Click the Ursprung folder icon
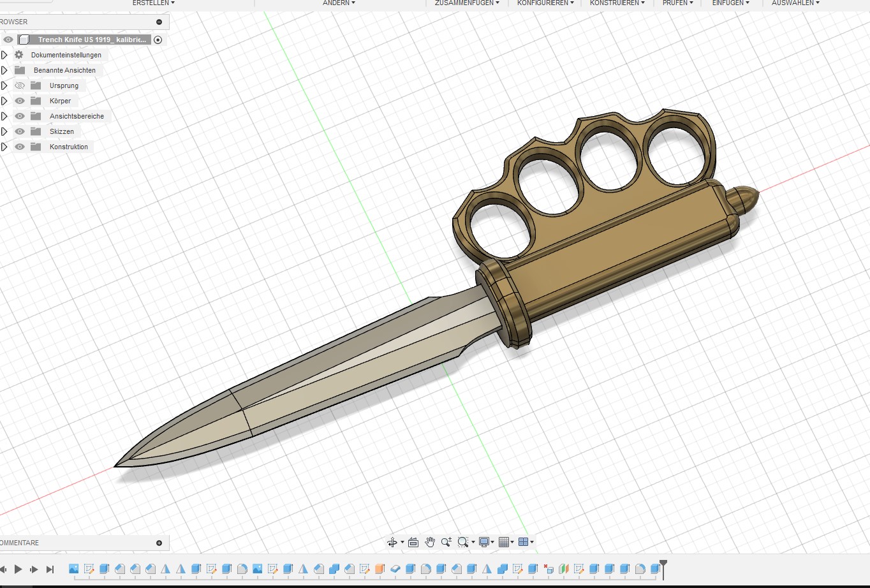Screen dimensions: 870x588 pyautogui.click(x=35, y=85)
